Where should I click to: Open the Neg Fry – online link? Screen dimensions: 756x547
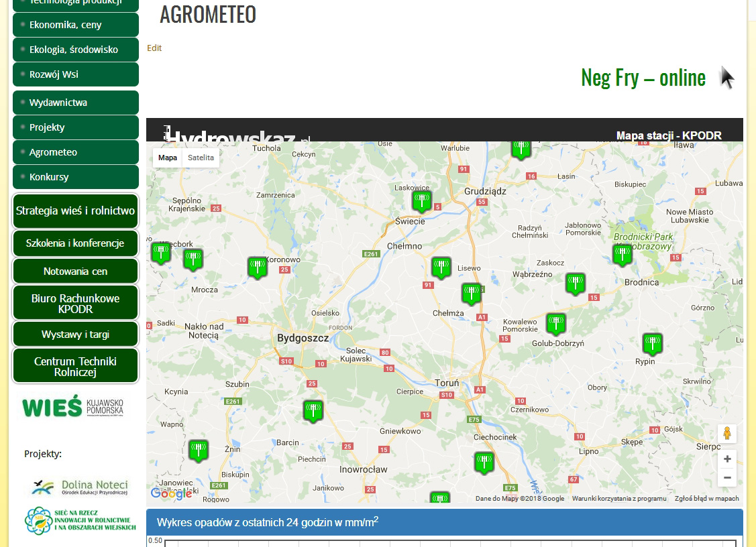coord(643,78)
